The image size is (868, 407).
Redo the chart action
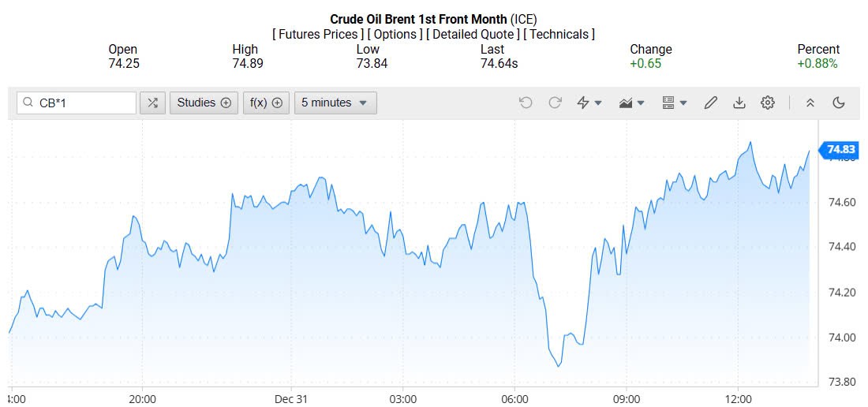(555, 103)
